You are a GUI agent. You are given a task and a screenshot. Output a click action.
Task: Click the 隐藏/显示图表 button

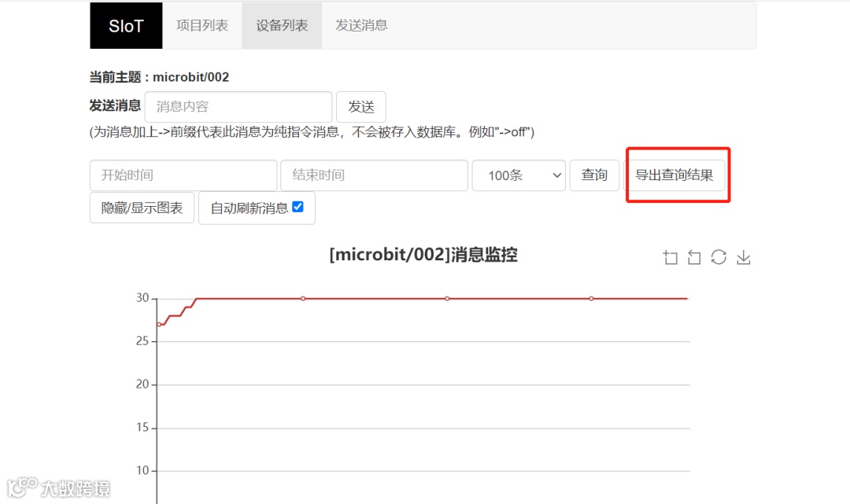(142, 208)
